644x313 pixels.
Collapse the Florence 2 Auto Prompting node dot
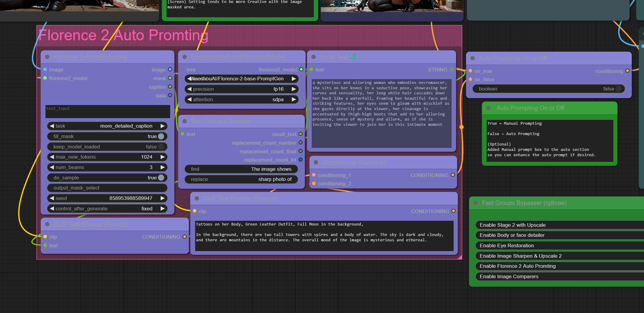tap(47, 57)
